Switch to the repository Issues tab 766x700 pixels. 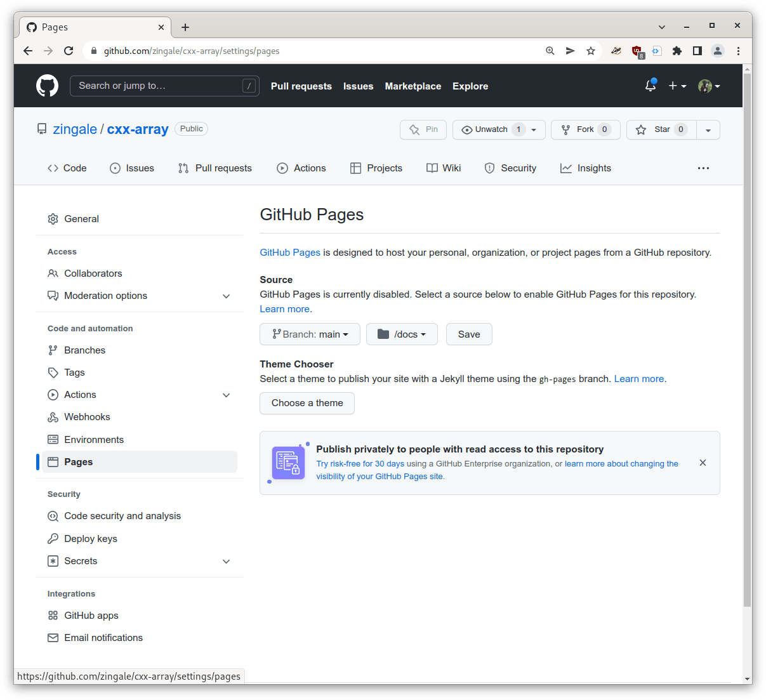pos(132,168)
